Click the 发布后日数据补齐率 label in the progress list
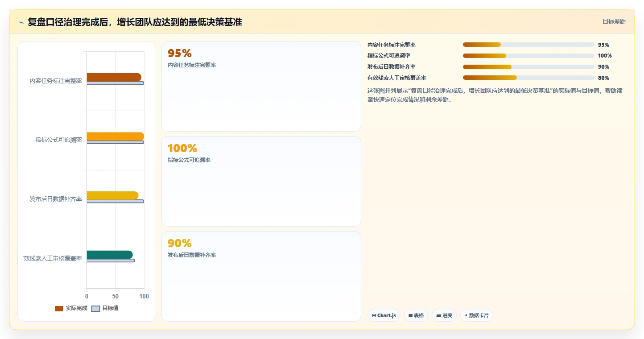644x339 pixels. pos(392,67)
